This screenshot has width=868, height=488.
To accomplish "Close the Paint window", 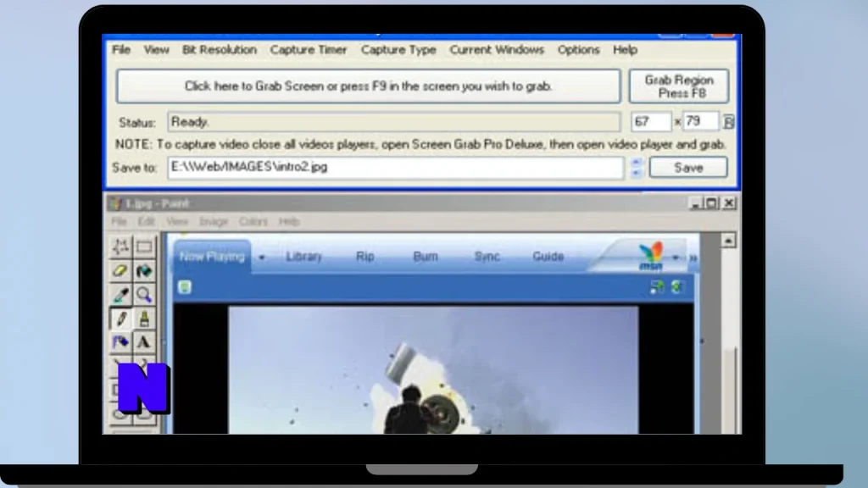I will click(x=729, y=203).
